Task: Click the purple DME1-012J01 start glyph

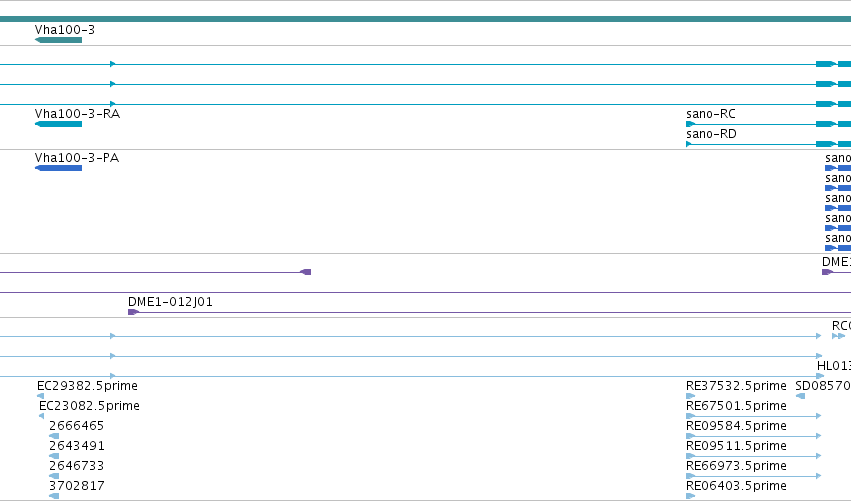Action: pos(133,312)
